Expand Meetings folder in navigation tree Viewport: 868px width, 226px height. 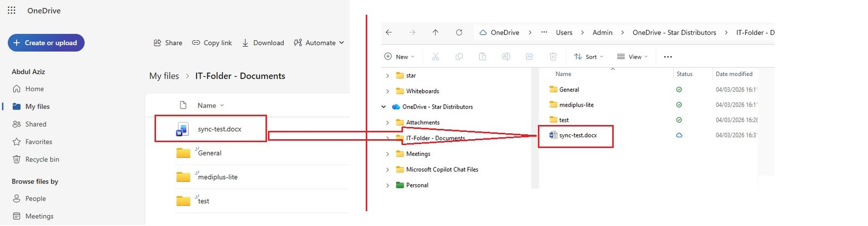pyautogui.click(x=387, y=154)
